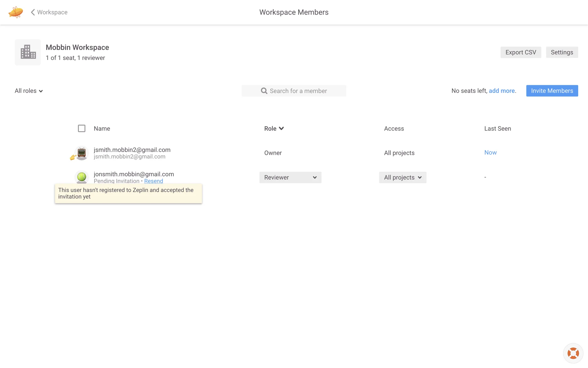
Task: Click the add more seats link
Action: [x=502, y=91]
